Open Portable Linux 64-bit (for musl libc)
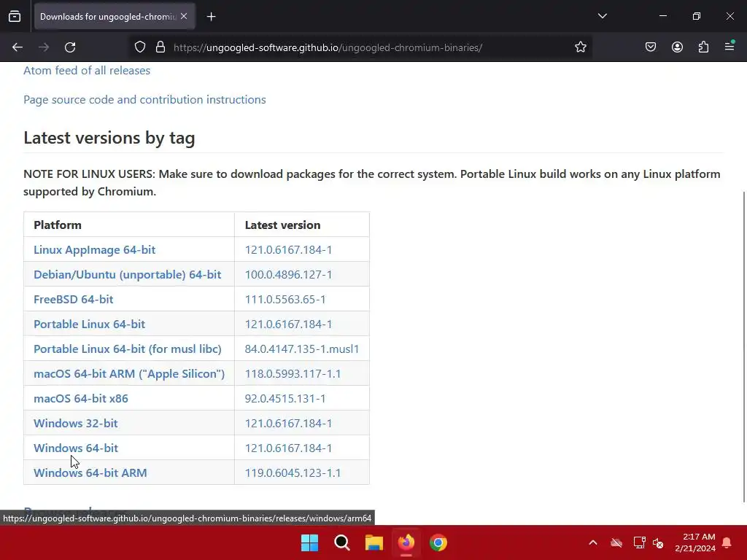 128,349
